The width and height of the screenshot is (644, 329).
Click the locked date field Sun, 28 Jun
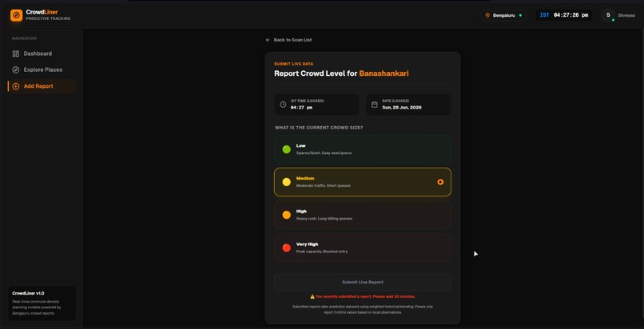pyautogui.click(x=408, y=104)
